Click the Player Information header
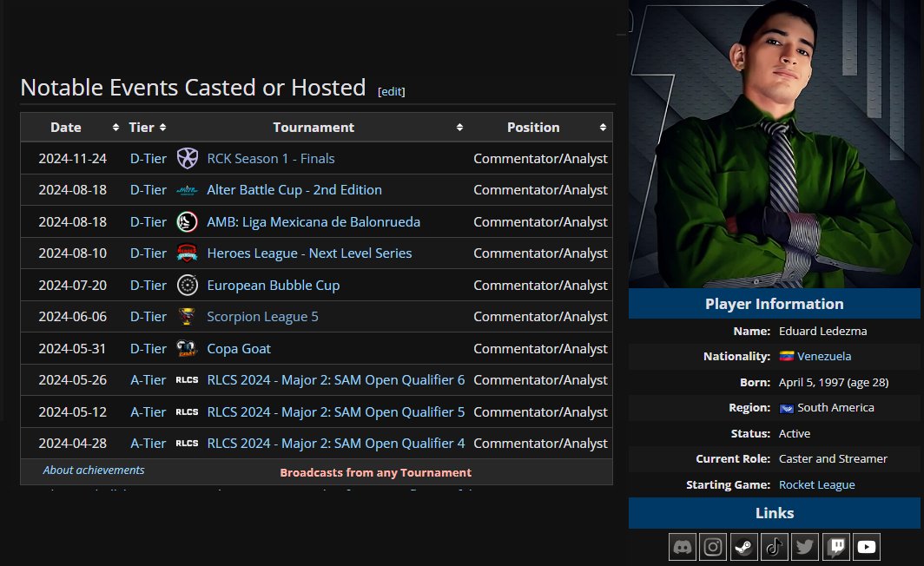 [775, 304]
